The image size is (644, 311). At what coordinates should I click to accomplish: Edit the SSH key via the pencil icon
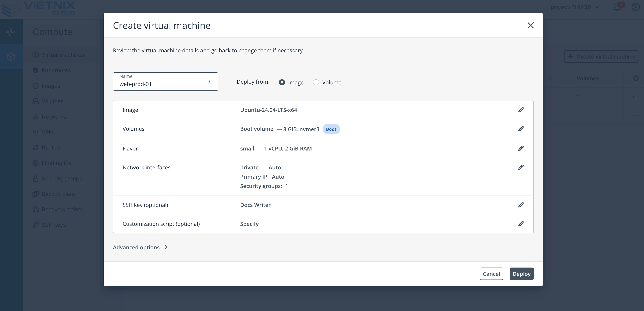click(521, 205)
